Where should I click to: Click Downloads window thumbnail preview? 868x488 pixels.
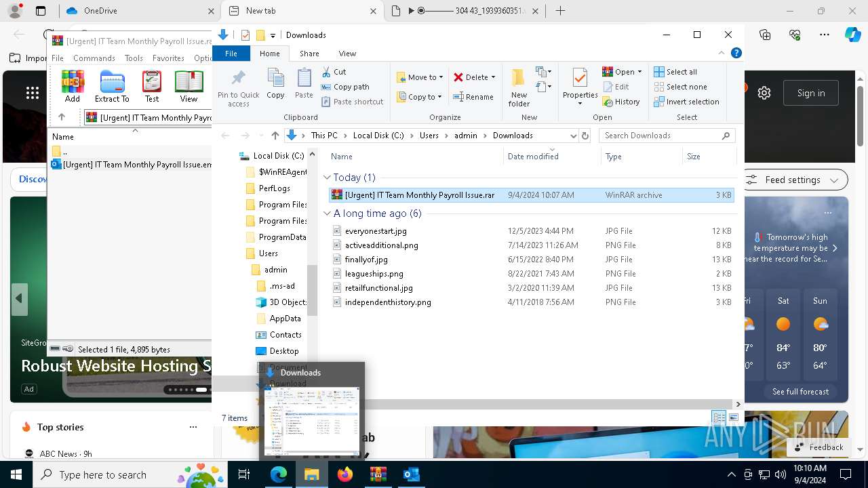pyautogui.click(x=311, y=421)
